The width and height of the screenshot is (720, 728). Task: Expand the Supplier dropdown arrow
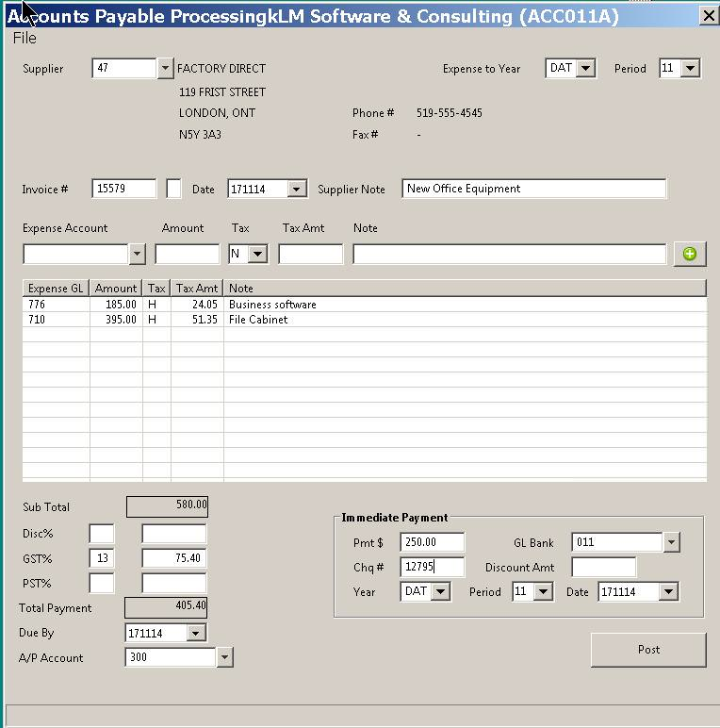[x=165, y=68]
